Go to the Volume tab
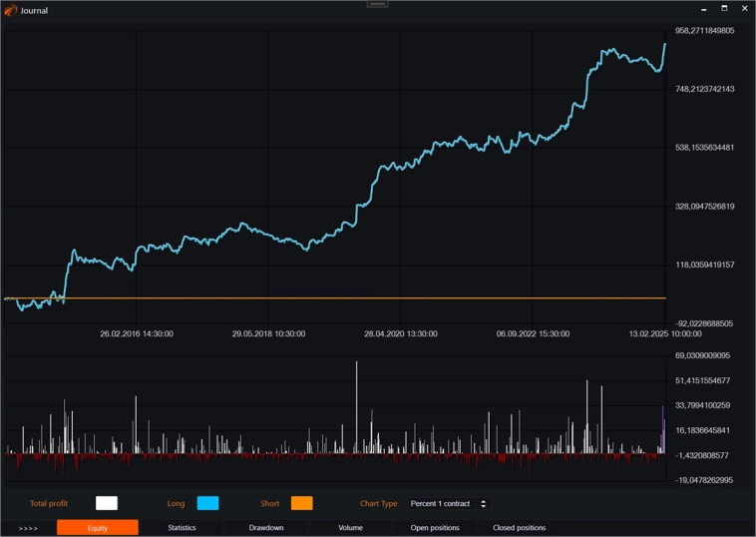 350,527
